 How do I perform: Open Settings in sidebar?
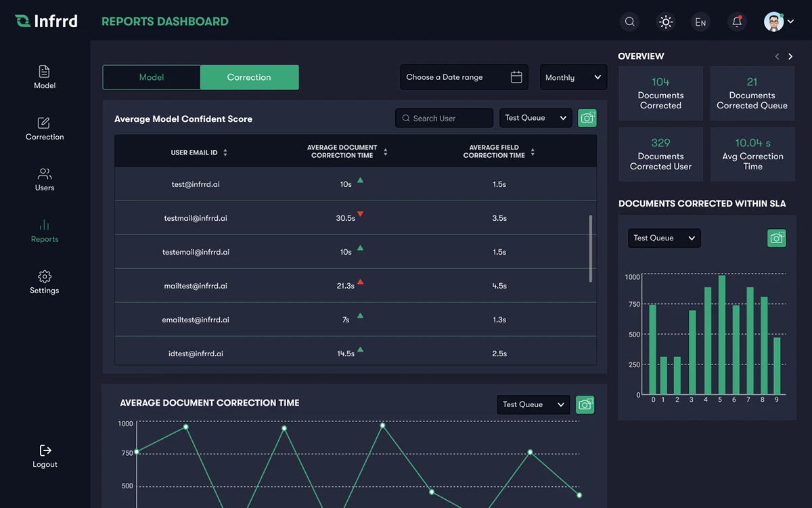(x=45, y=282)
